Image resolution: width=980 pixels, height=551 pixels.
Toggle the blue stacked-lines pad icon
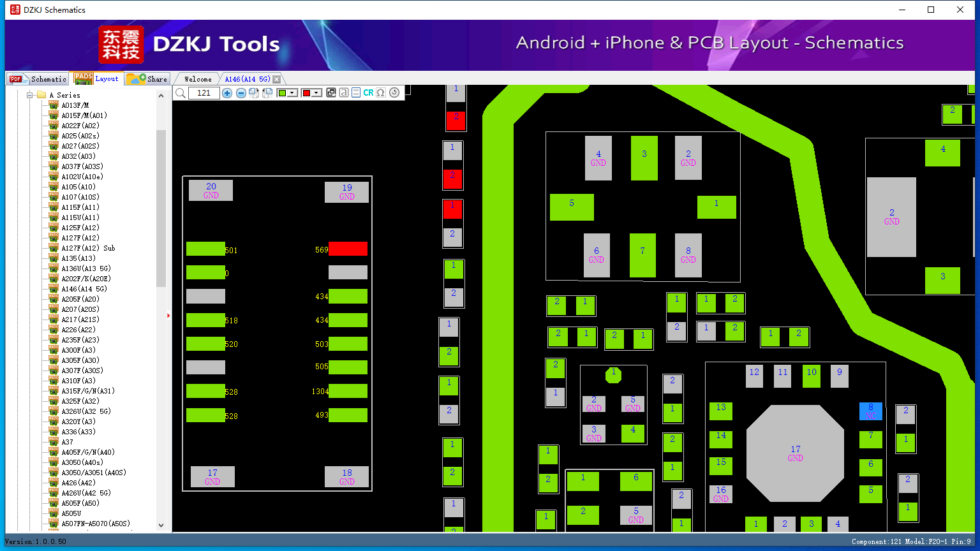pos(356,93)
